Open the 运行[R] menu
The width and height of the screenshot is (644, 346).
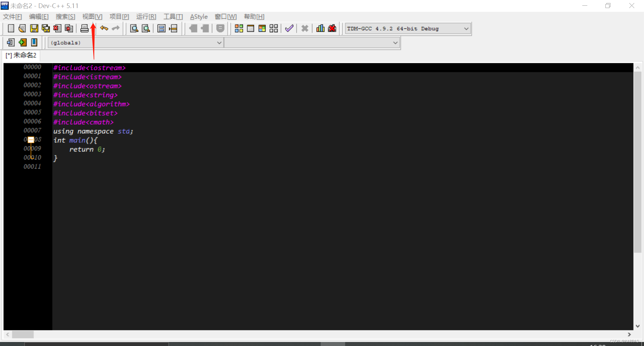point(146,17)
